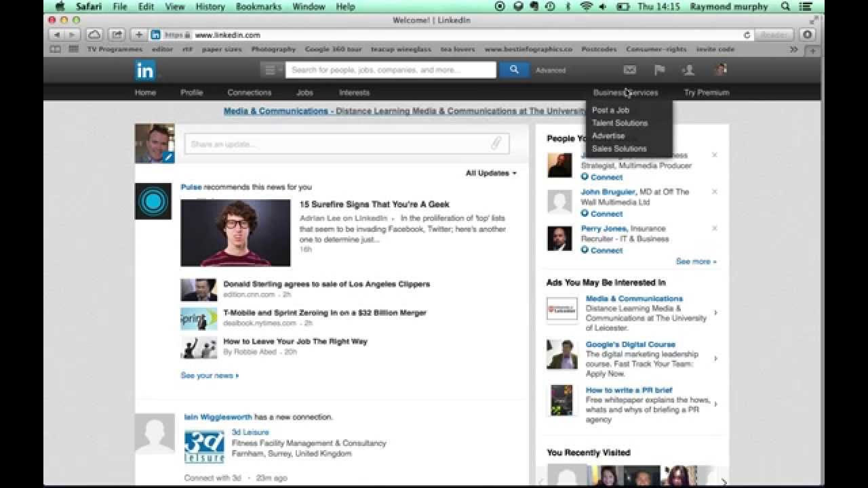Dismiss the John Bruguier suggestion
The height and width of the screenshot is (488, 868).
[714, 192]
